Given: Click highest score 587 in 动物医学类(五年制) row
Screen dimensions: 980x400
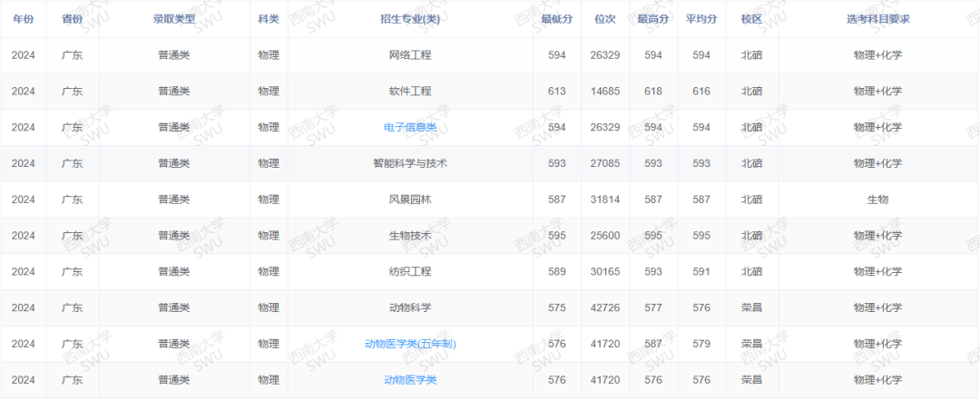Looking at the screenshot, I should (653, 344).
